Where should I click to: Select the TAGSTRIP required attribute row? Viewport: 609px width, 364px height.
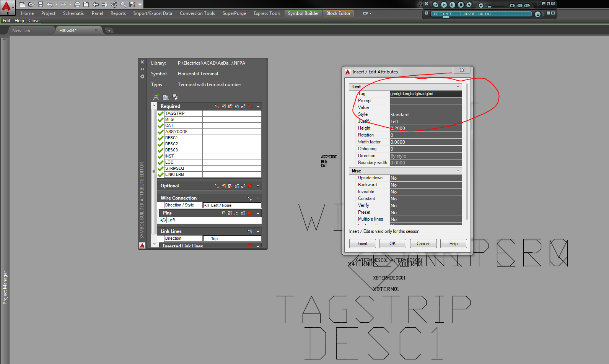210,113
